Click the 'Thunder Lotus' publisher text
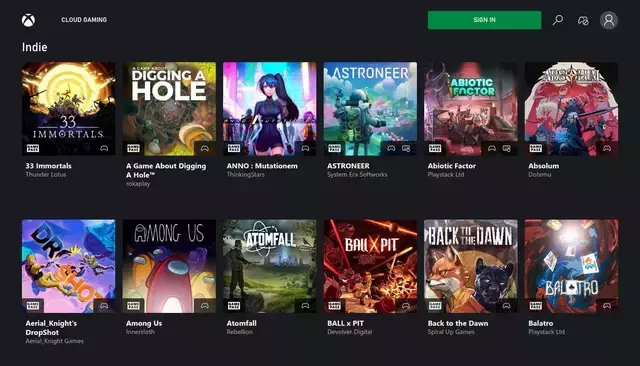 (x=46, y=175)
